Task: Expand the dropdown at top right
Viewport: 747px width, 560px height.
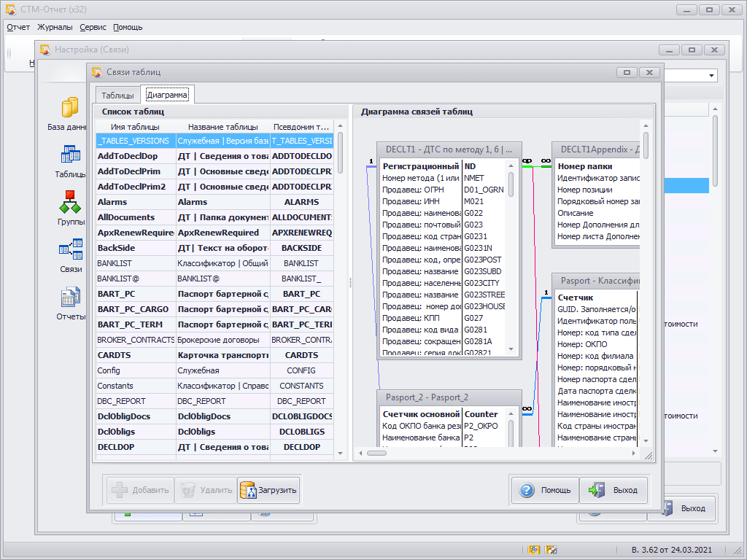Action: tap(711, 76)
